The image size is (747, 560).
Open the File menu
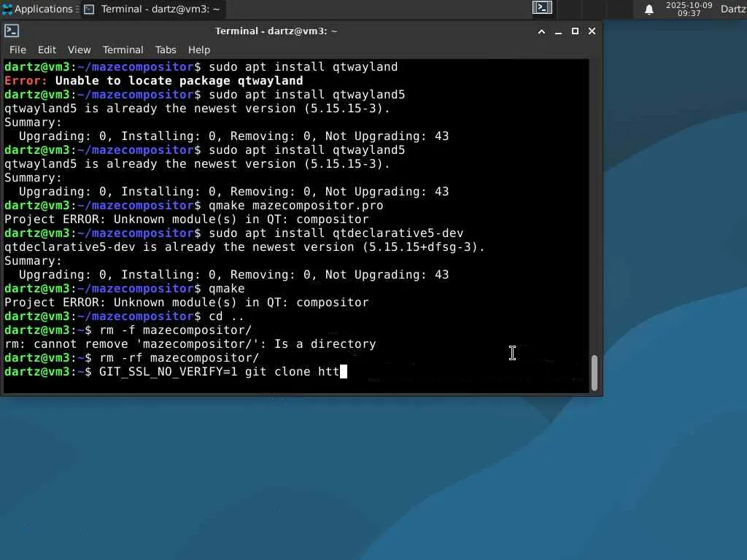(18, 50)
